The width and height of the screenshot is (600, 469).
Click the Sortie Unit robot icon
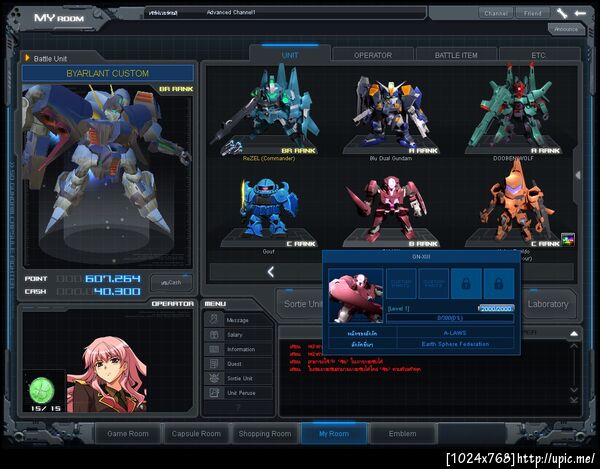214,378
